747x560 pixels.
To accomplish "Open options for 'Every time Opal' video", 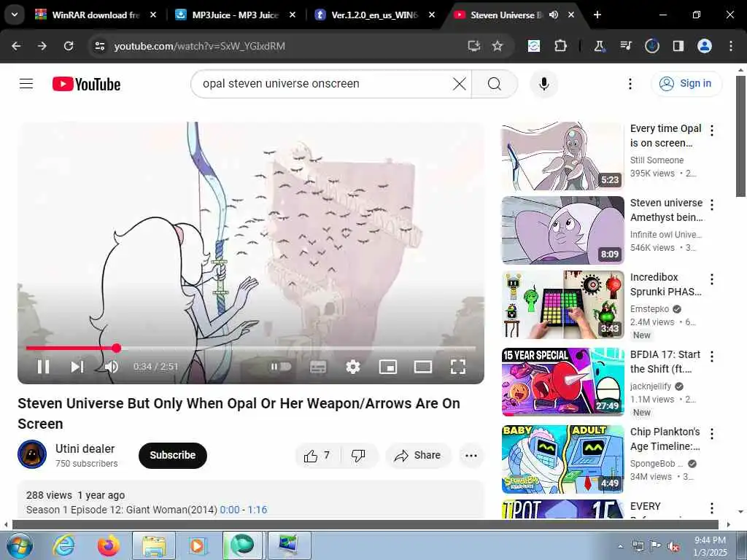I will click(712, 130).
